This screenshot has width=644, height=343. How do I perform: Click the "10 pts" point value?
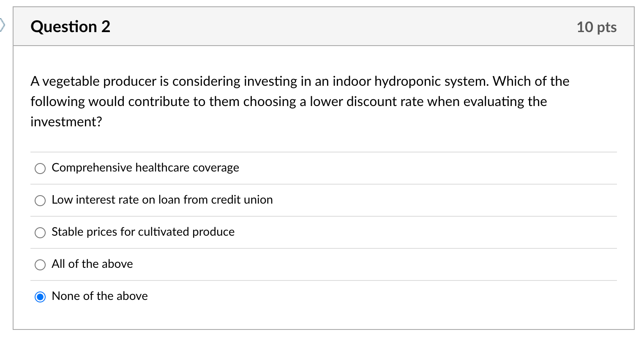[596, 27]
